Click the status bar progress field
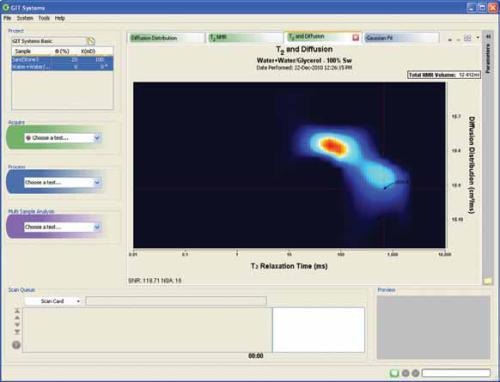Image resolution: width=500 pixels, height=382 pixels. [x=456, y=373]
